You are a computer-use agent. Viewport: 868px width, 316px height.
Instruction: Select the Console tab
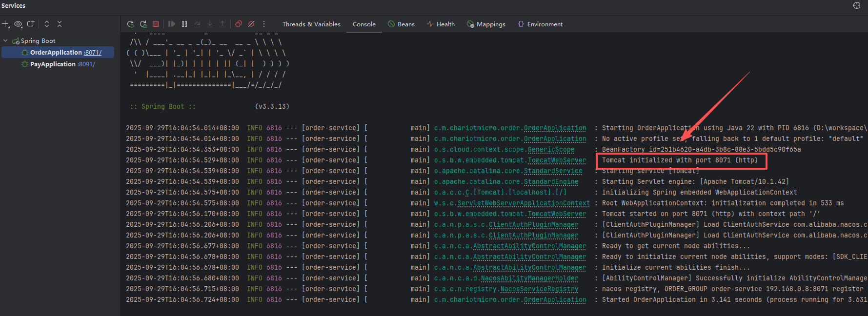click(x=364, y=24)
